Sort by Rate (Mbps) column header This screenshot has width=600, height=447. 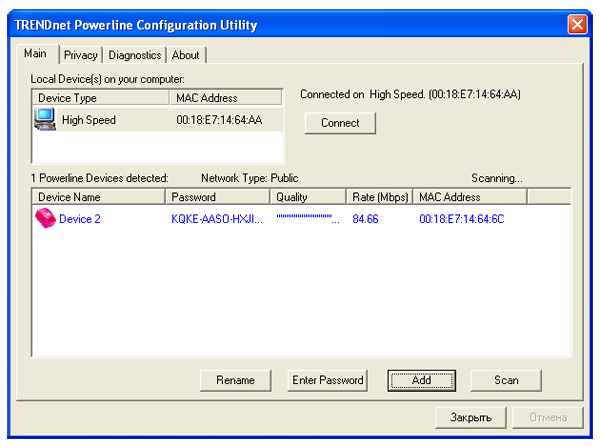[380, 197]
